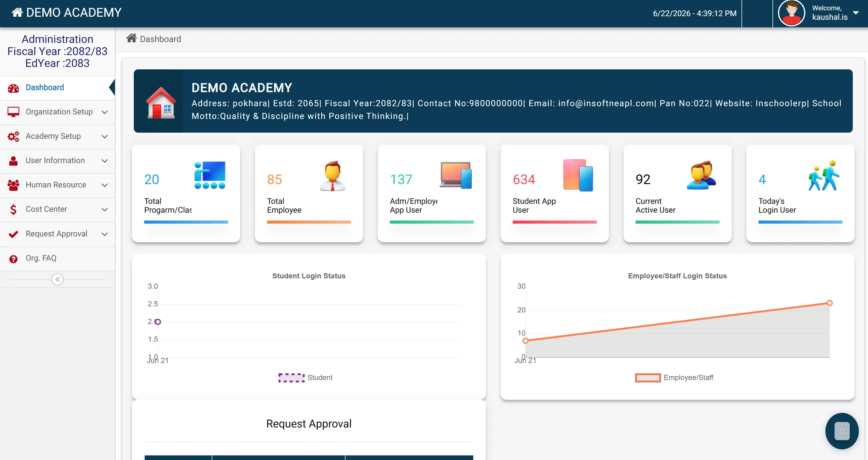Viewport: 868px width, 460px height.
Task: Click the Fiscal Year :2082/83 sidebar text
Action: pyautogui.click(x=57, y=51)
